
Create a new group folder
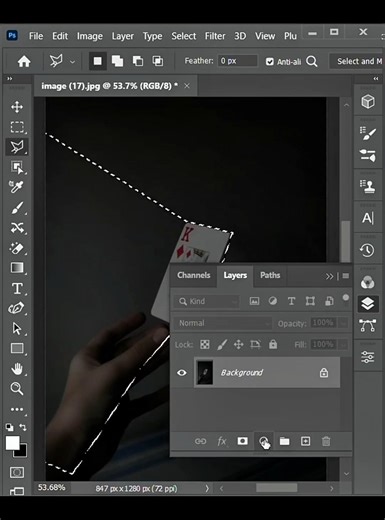pos(284,441)
